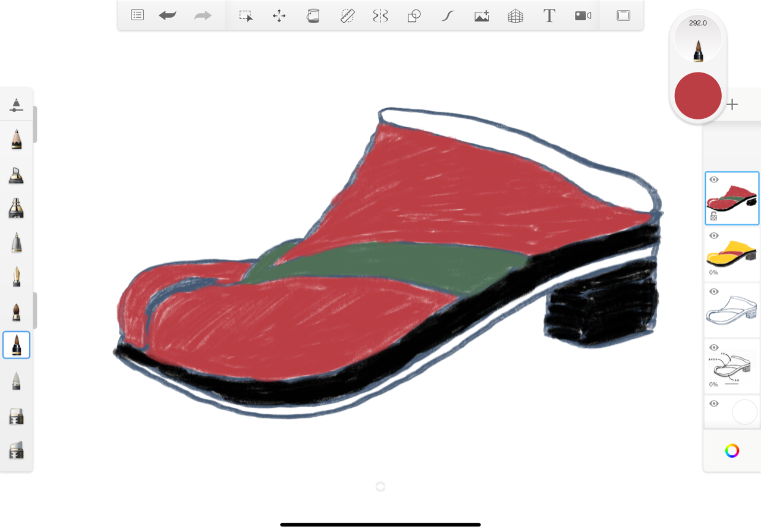Open the Ruler guides tool
761x532 pixels.
[x=347, y=16]
